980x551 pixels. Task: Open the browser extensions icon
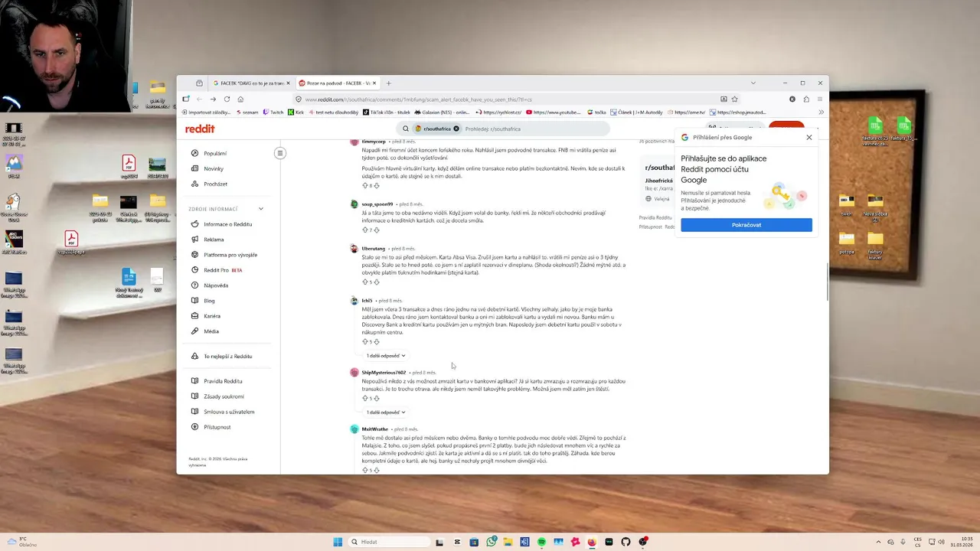(806, 99)
